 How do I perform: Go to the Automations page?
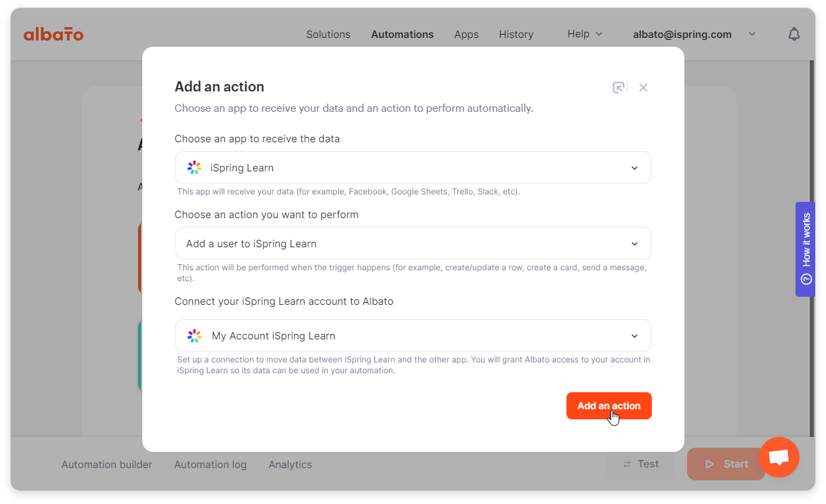pos(402,34)
